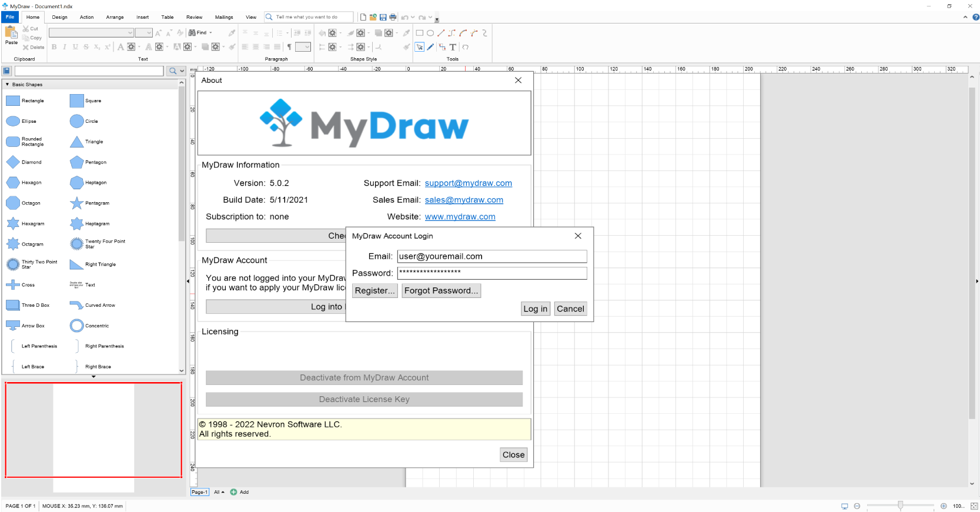Screen dimensions: 980x512
Task: Click Close button in About dialog
Action: pyautogui.click(x=513, y=455)
